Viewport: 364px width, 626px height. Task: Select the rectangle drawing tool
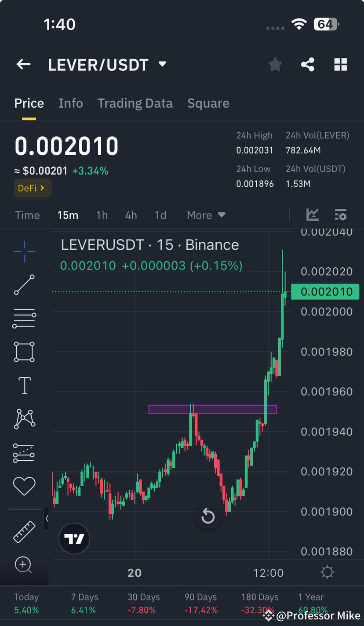click(x=24, y=352)
